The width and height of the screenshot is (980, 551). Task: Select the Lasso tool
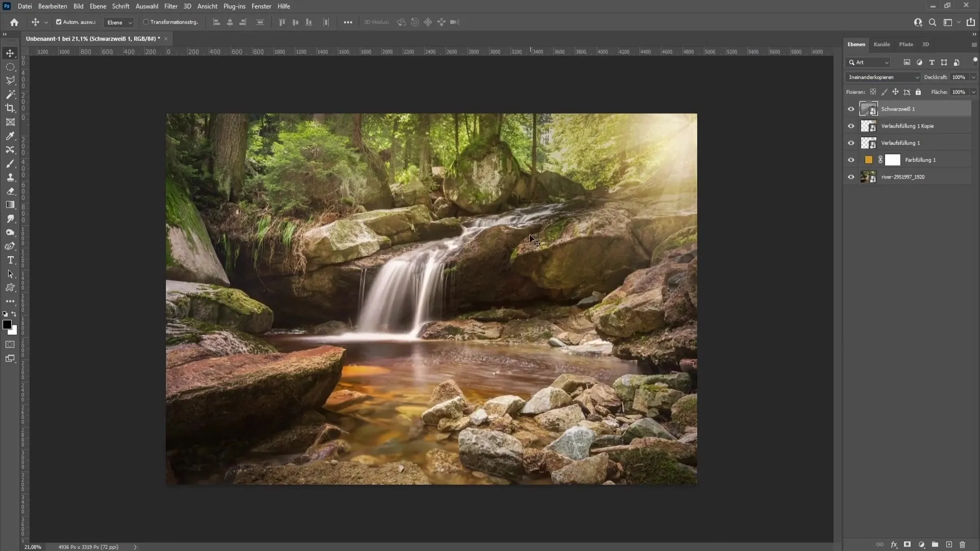(x=10, y=80)
